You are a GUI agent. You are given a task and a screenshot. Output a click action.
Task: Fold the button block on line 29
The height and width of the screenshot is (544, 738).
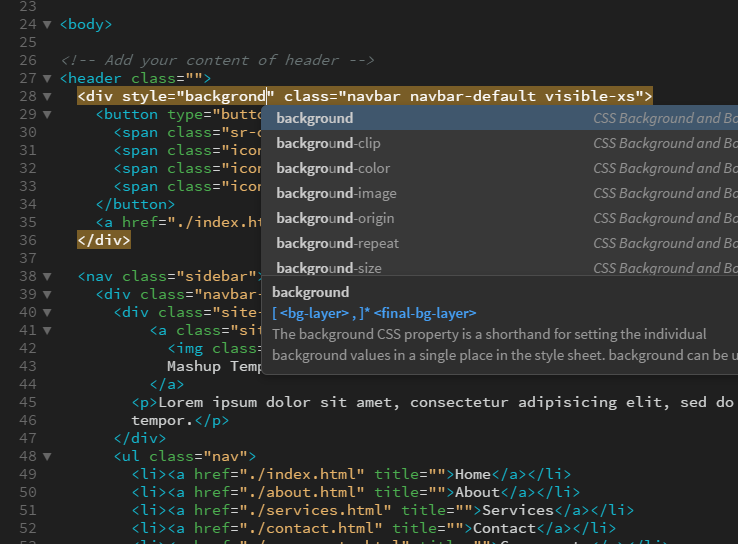click(47, 115)
